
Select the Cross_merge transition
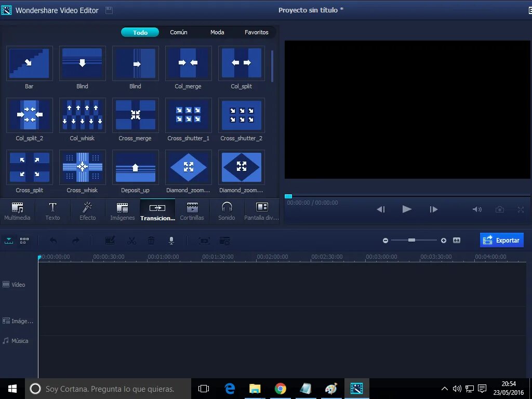(136, 115)
